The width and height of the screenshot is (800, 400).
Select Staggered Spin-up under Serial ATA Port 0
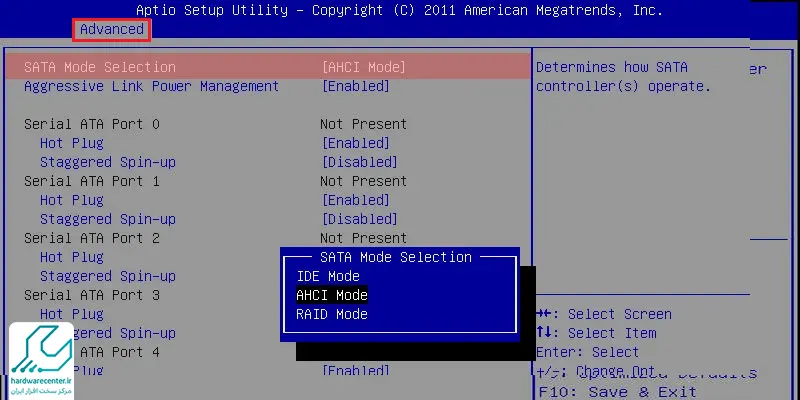click(x=108, y=162)
